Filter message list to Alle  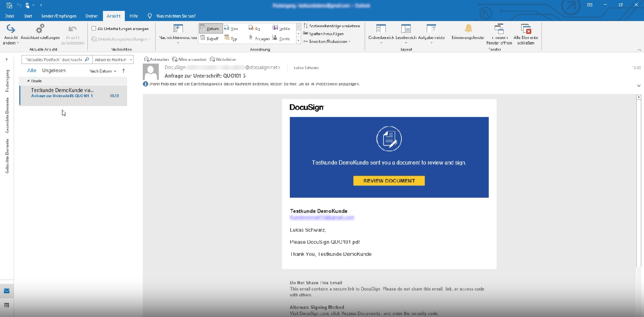pyautogui.click(x=32, y=71)
